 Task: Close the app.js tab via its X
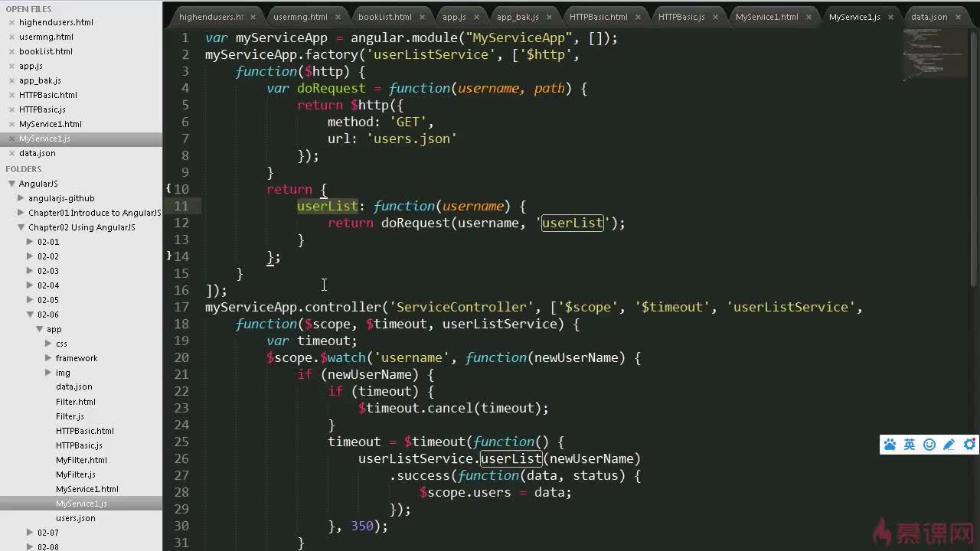coord(476,17)
